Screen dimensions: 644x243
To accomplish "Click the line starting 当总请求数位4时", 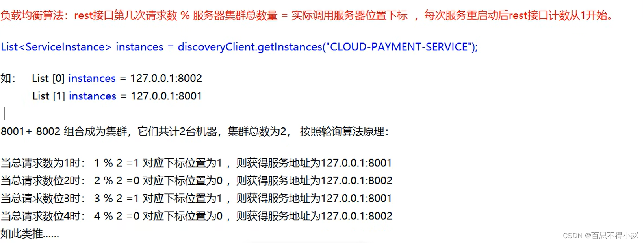I will 197,216.
